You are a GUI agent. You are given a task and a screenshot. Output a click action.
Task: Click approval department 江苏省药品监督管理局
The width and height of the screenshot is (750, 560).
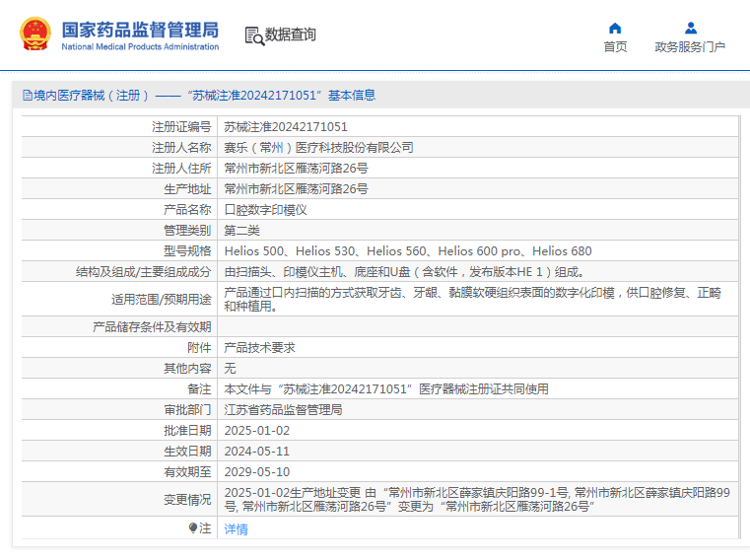pyautogui.click(x=283, y=410)
